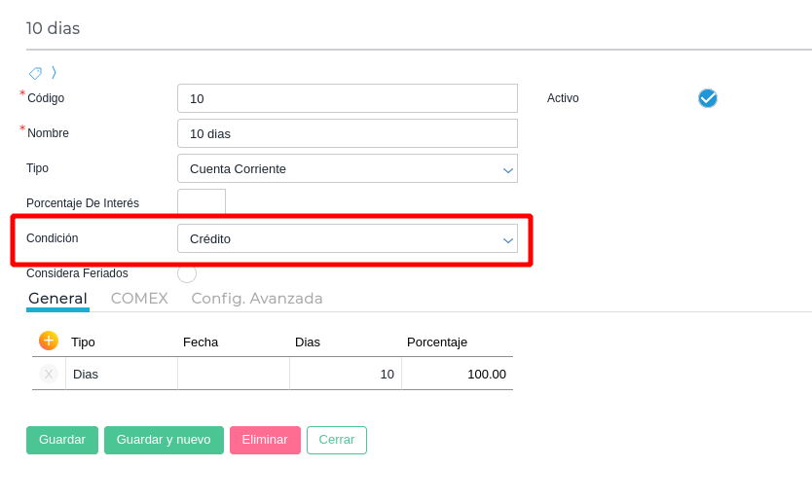Switch to the General tab
Viewport: 812px width, 504px height.
pos(57,299)
